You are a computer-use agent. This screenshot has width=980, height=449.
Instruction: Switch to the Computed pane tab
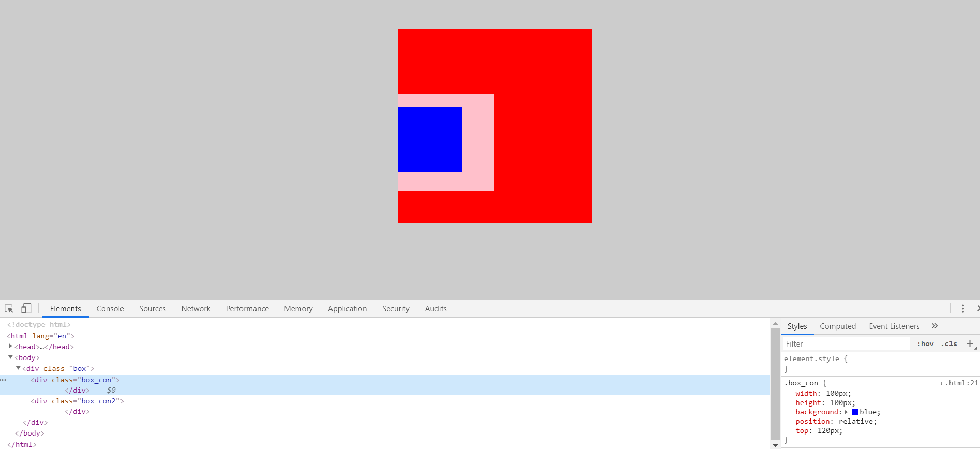click(x=838, y=326)
